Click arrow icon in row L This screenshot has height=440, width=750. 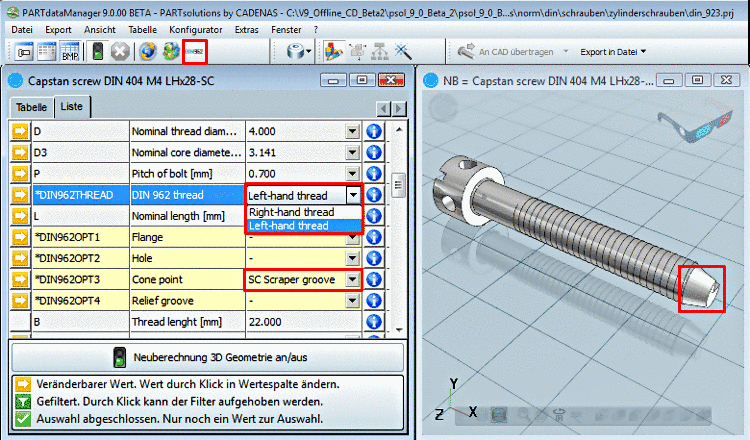[x=20, y=216]
